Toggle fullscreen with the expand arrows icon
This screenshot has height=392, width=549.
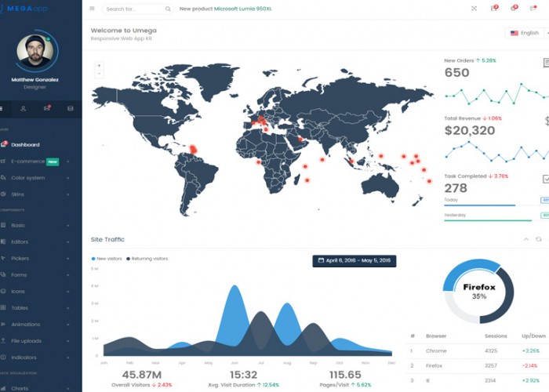click(x=474, y=9)
